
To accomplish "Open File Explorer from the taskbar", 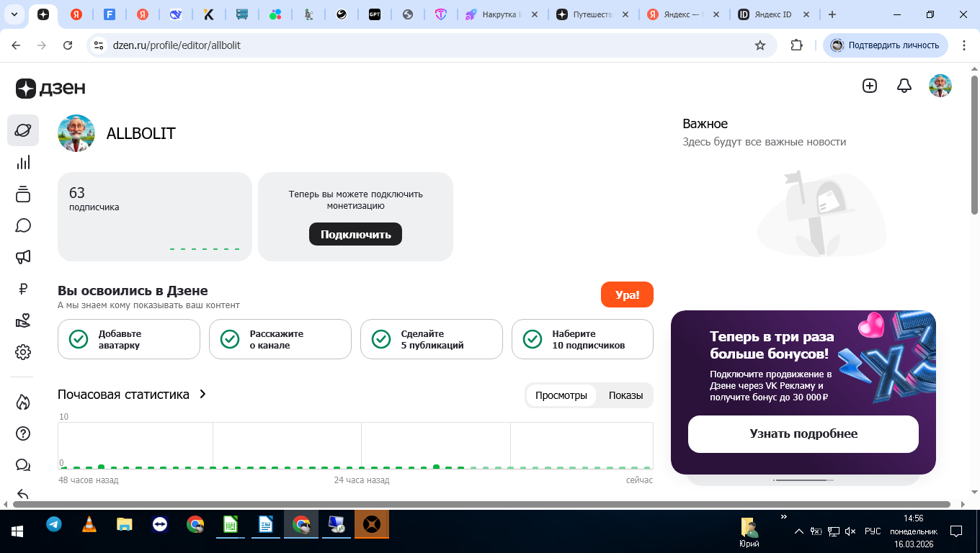I will (125, 524).
